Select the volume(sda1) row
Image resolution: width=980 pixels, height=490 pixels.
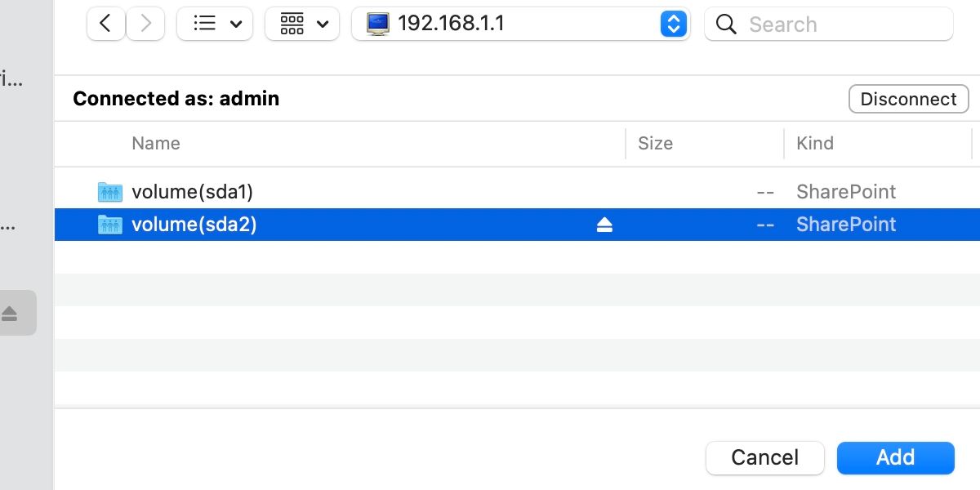(327, 191)
